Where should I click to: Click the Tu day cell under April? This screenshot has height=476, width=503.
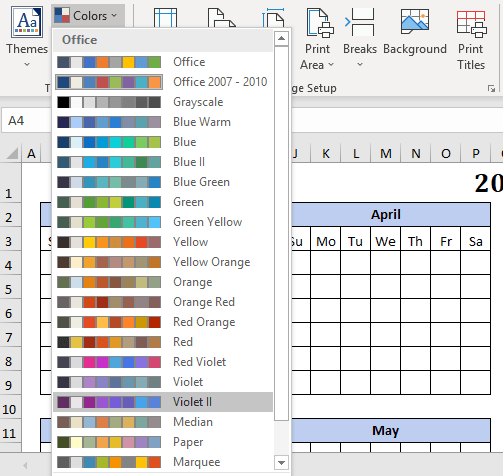[x=356, y=239]
